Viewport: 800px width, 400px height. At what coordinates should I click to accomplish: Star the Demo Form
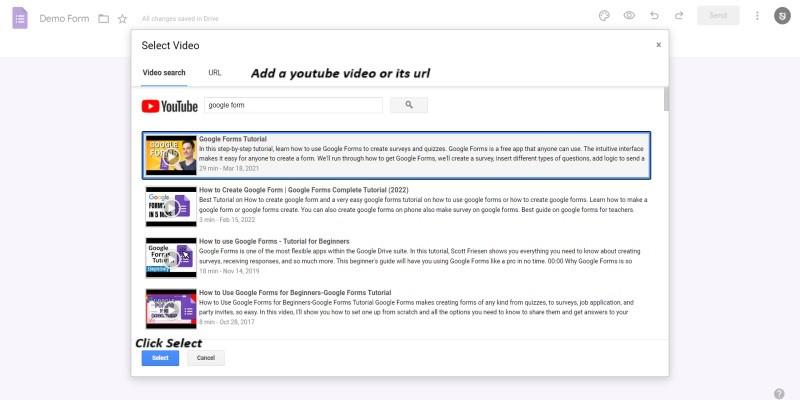tap(122, 19)
